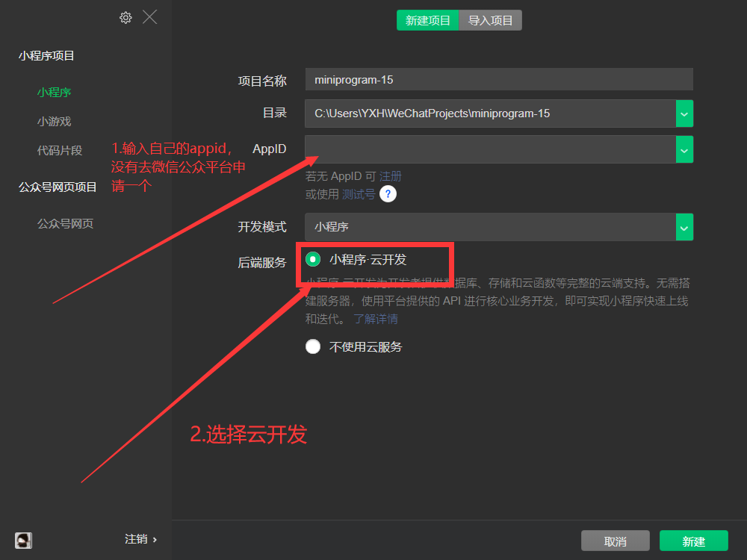
Task: Select the 不使用云服务 option
Action: 313,346
